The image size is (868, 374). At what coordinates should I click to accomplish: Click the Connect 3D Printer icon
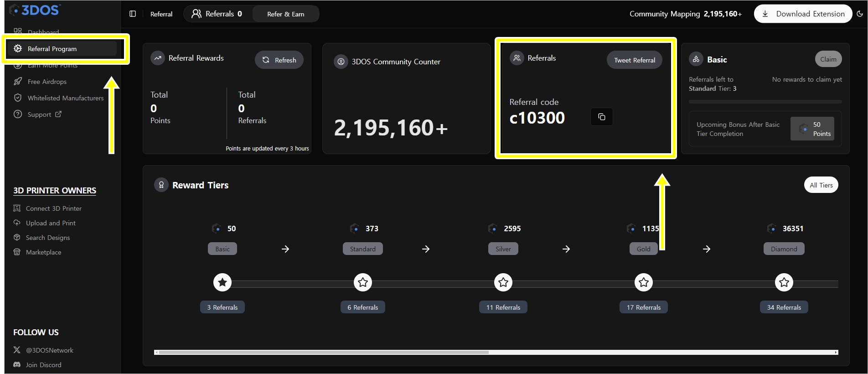(x=17, y=208)
